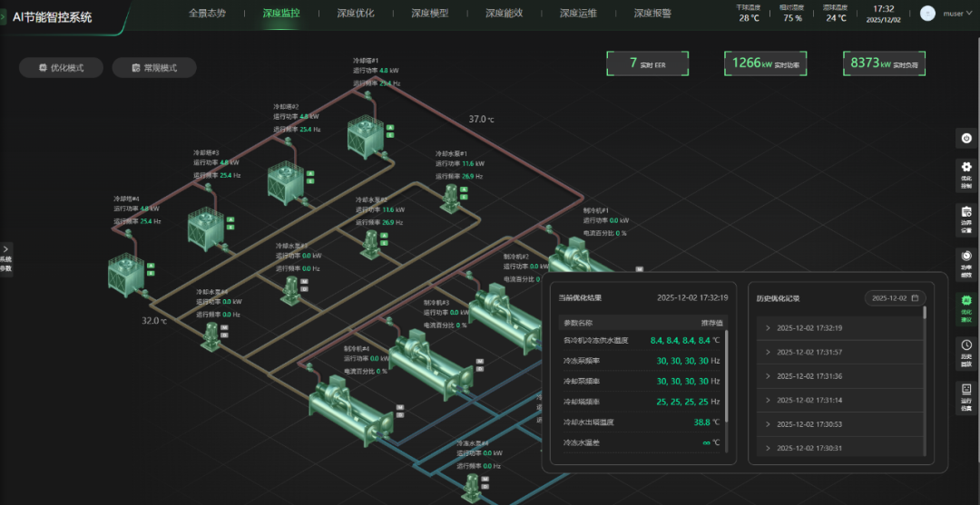Click the 实时 EER indicator box
The image size is (980, 505).
click(647, 63)
